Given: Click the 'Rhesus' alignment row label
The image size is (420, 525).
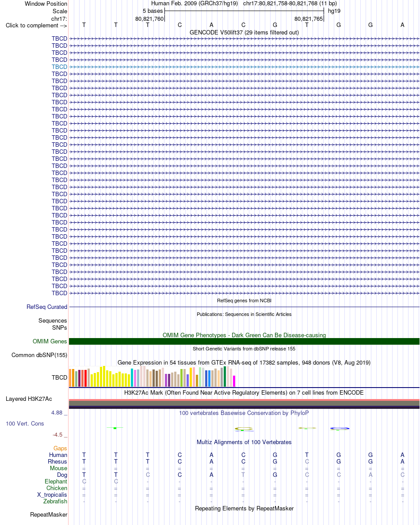Looking at the screenshot, I should pos(57,462).
